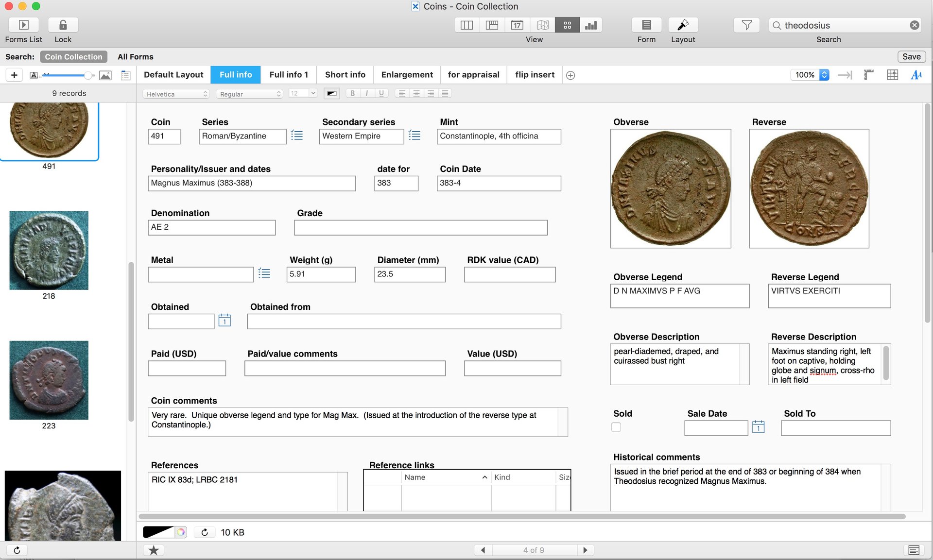This screenshot has height=560, width=933.
Task: Click the Form toolbar icon
Action: 646,25
